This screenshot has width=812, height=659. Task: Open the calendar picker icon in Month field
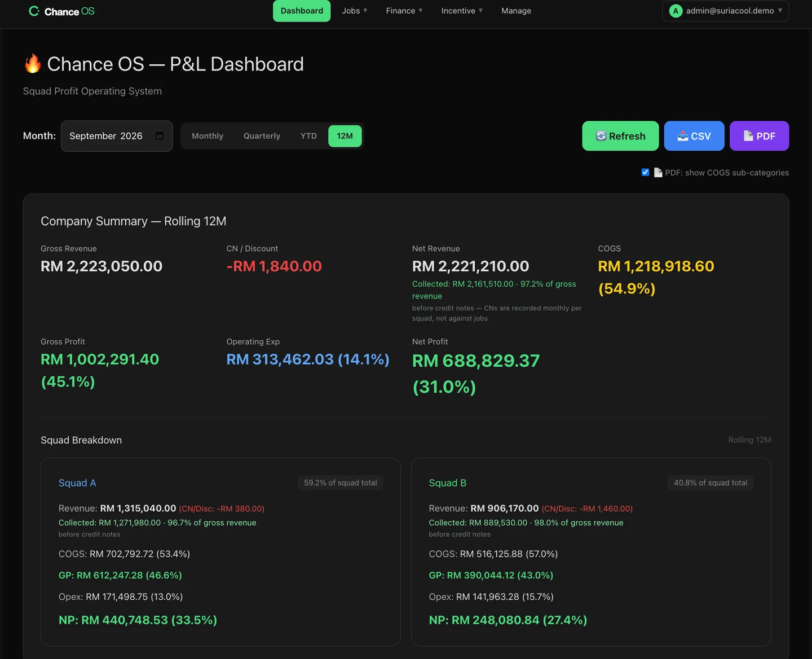160,136
